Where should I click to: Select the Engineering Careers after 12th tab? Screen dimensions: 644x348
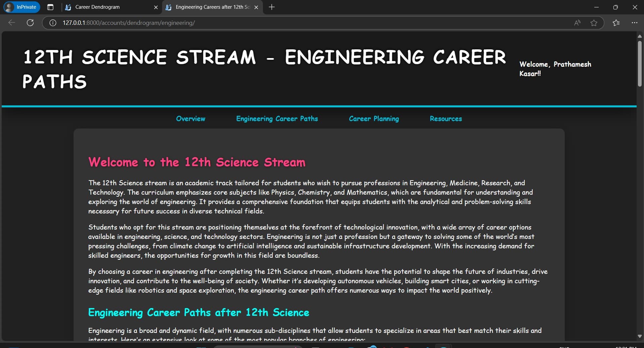[x=213, y=7]
